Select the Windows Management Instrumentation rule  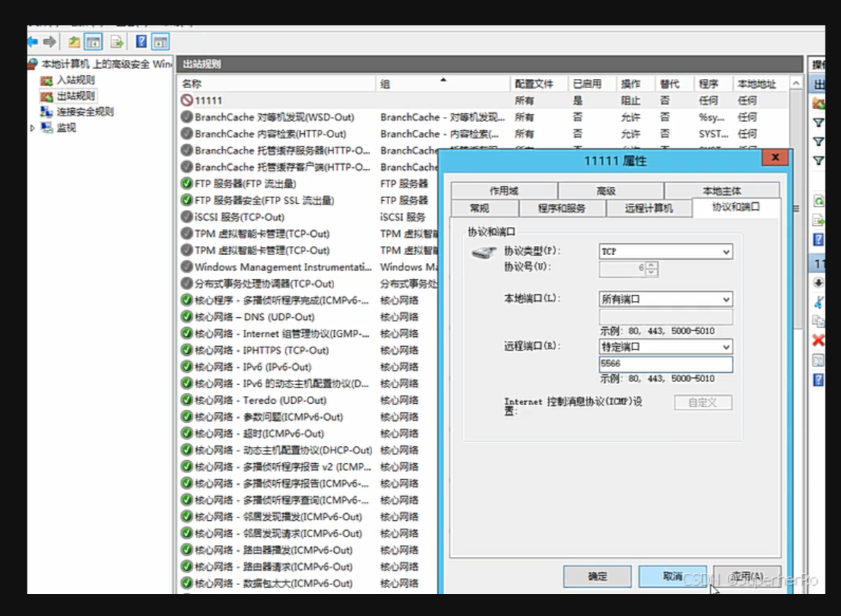283,267
